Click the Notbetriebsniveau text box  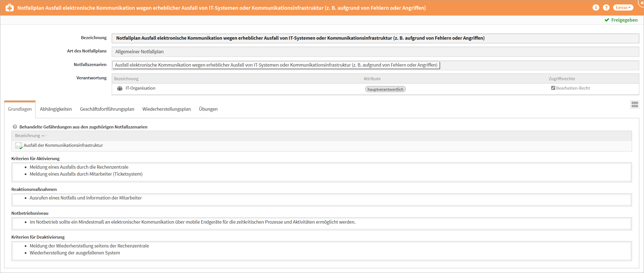pos(322,224)
